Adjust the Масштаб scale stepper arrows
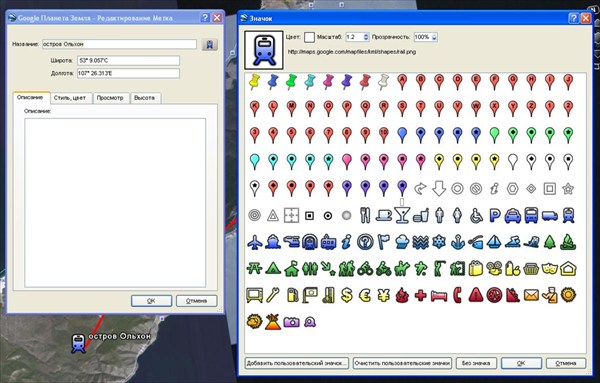The image size is (600, 383). point(366,37)
